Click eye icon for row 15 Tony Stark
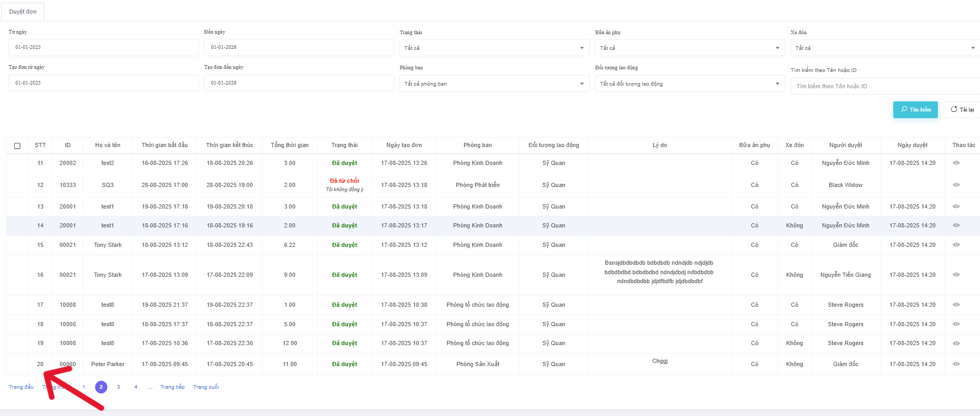Viewport: 980px width, 416px height. click(x=956, y=245)
